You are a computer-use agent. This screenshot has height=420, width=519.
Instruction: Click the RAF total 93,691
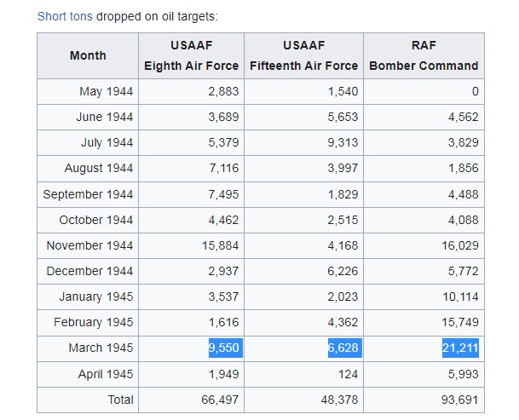[460, 400]
